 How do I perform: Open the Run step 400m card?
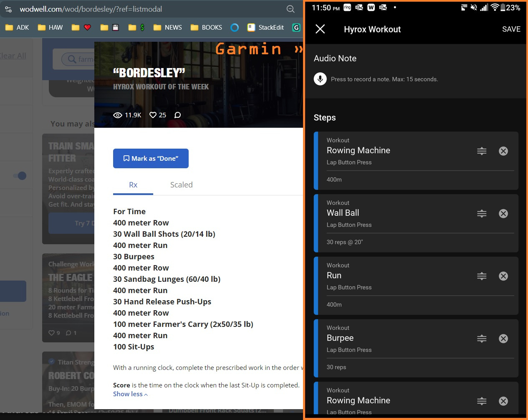pos(416,286)
